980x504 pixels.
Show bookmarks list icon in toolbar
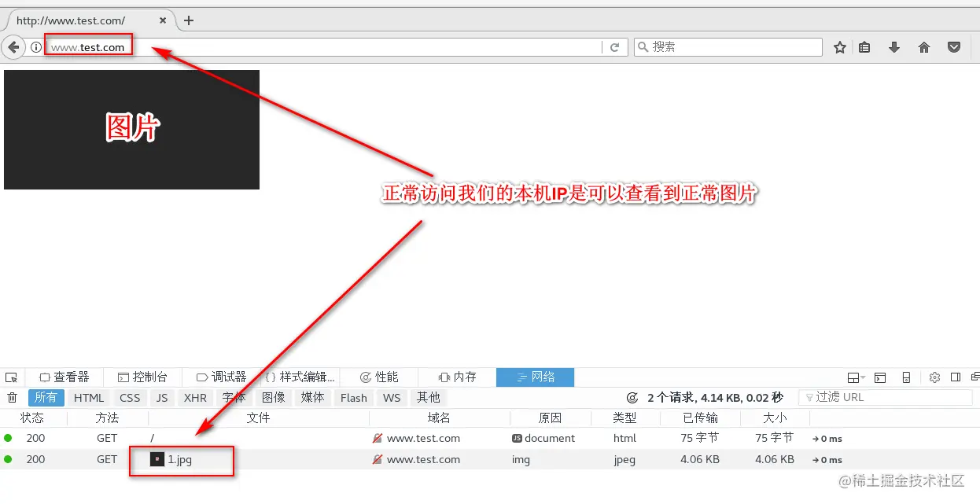tap(864, 47)
